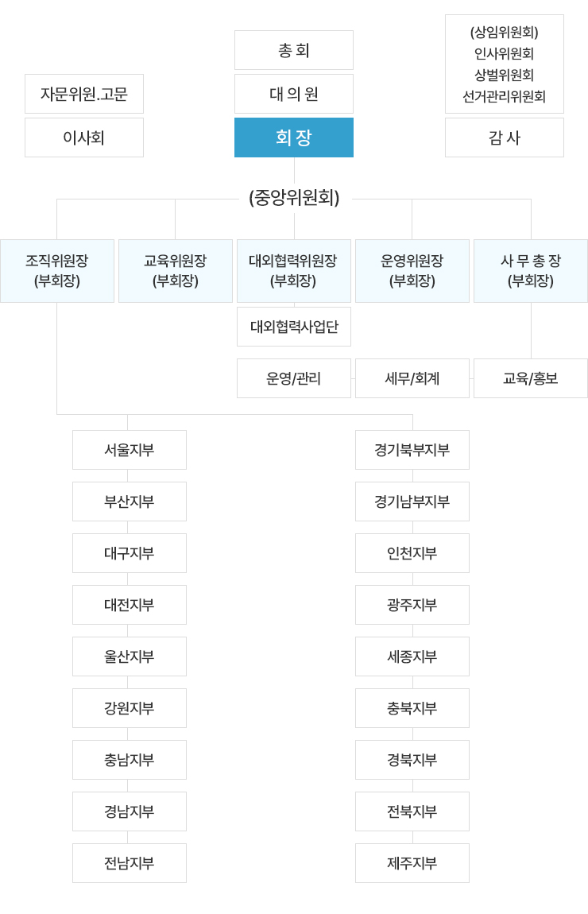Select the 서울지부 branch box
This screenshot has height=914, width=588.
pyautogui.click(x=130, y=450)
